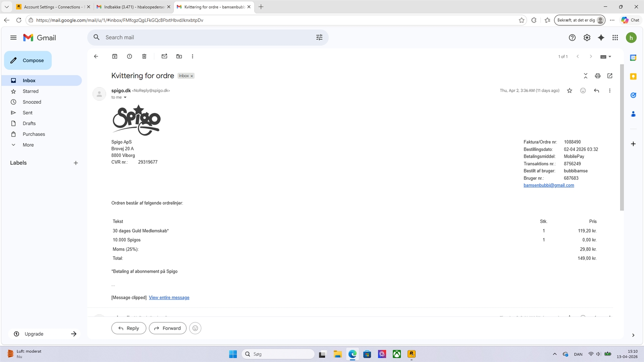Viewport: 644px width, 362px height.
Task: Open Gmail settings gear
Action: point(587,37)
